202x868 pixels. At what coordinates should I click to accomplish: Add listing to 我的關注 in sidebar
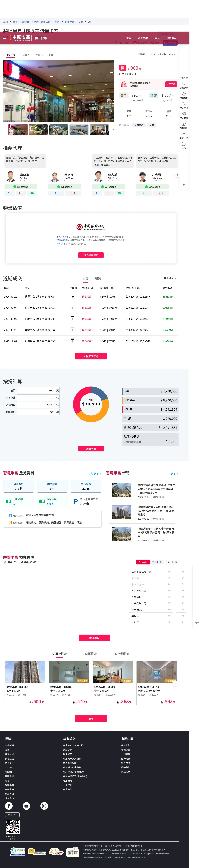click(184, 105)
